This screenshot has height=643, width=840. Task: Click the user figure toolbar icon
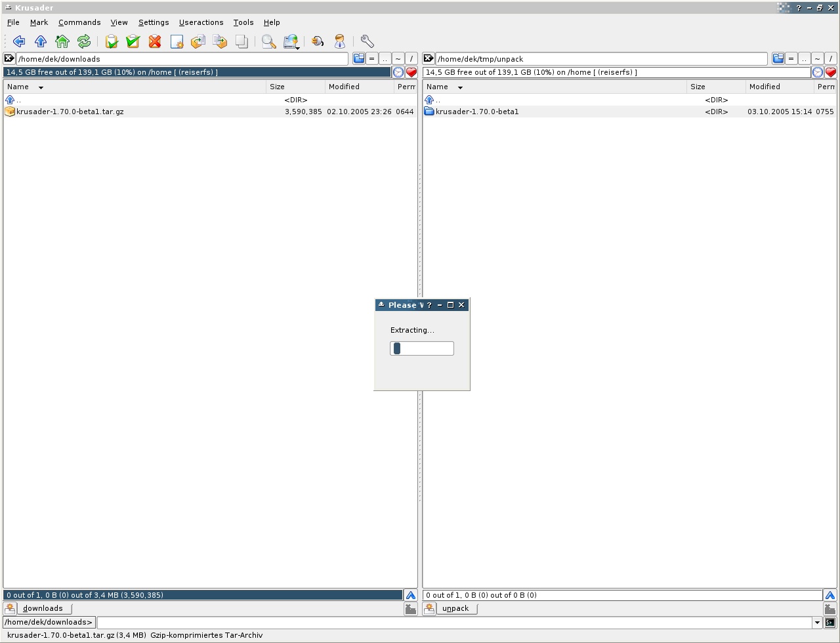tap(339, 41)
